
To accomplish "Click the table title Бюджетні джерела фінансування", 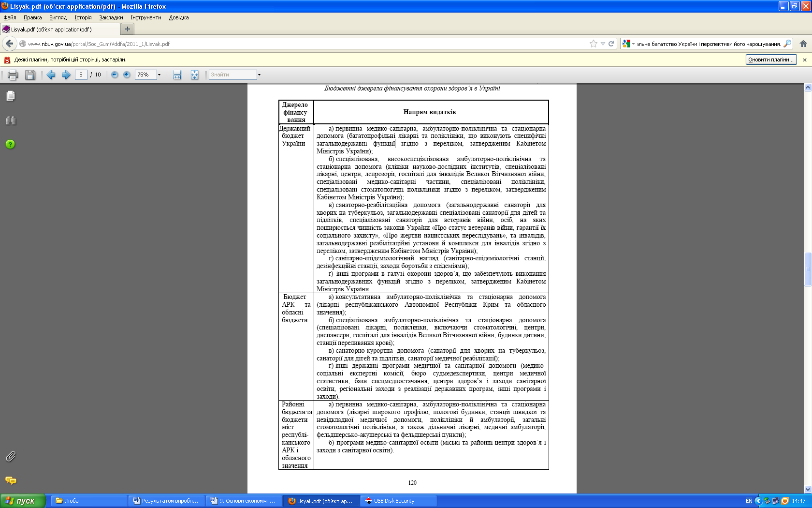I will (412, 89).
